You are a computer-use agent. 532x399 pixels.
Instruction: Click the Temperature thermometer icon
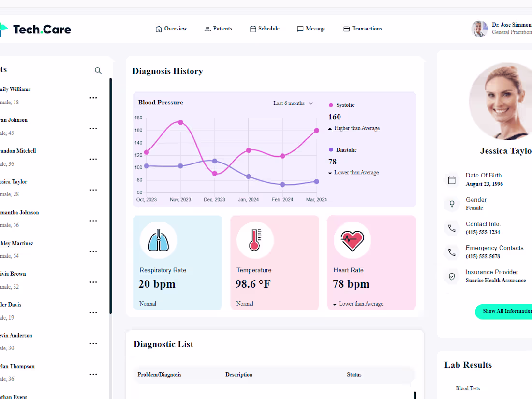(255, 239)
